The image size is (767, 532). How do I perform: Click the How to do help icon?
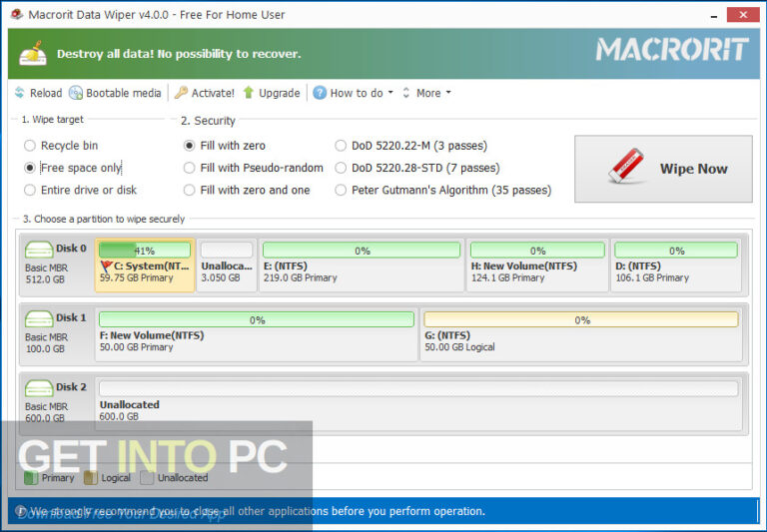[x=320, y=93]
